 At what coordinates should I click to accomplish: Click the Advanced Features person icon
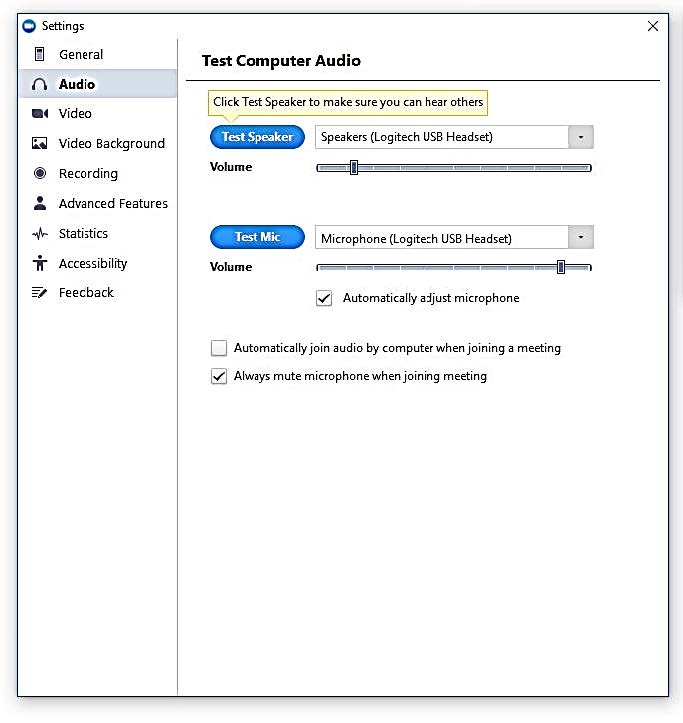click(x=40, y=203)
